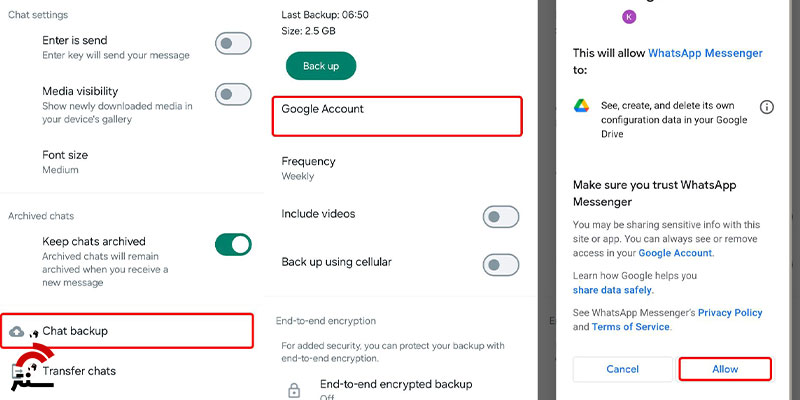Click the Allow button
The height and width of the screenshot is (400, 800).
tap(724, 369)
